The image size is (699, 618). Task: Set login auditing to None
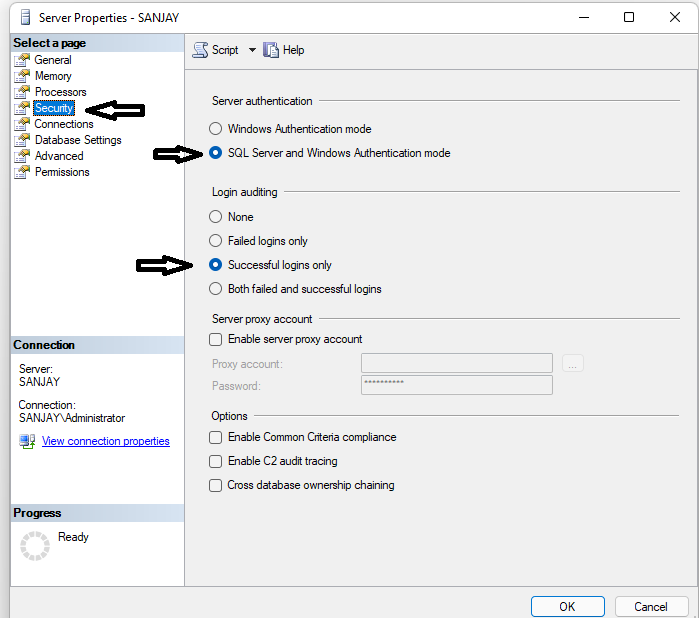point(216,217)
